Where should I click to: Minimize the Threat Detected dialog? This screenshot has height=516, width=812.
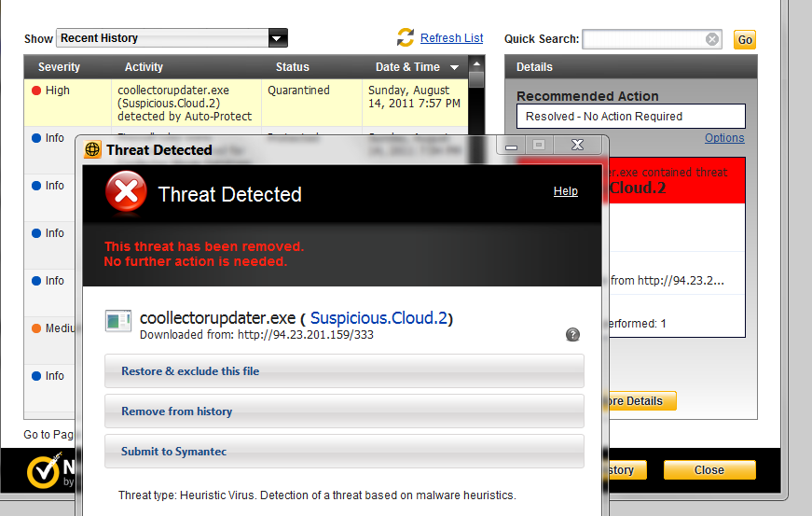click(511, 145)
